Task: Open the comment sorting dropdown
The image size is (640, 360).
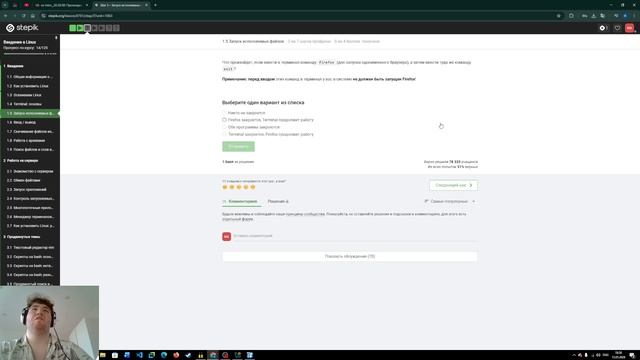Action: [x=450, y=201]
